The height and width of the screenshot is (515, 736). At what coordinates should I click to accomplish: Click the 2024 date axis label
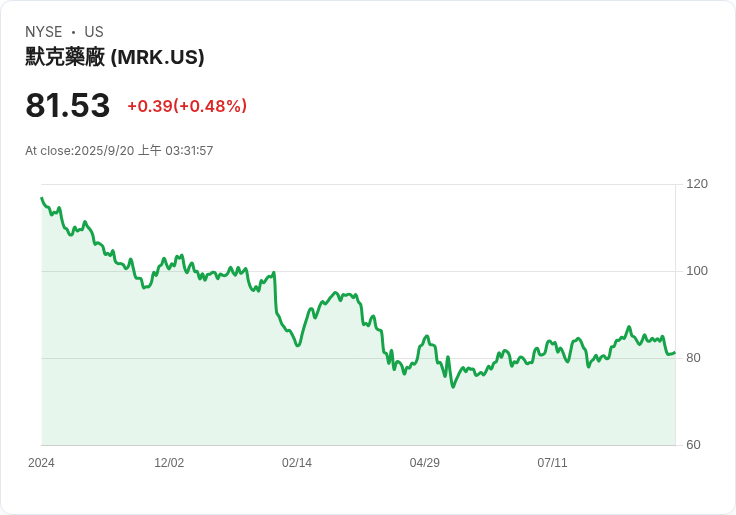(x=41, y=463)
